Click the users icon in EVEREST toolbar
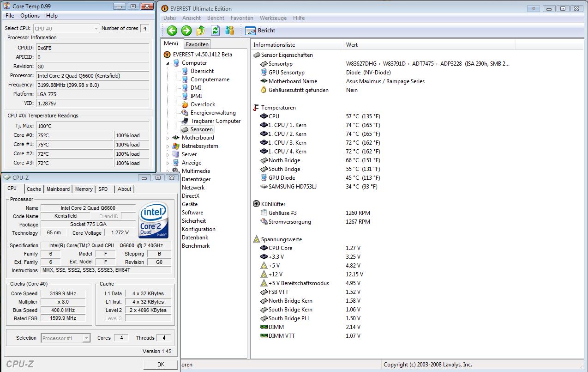Image resolution: width=588 pixels, height=372 pixels. point(229,30)
